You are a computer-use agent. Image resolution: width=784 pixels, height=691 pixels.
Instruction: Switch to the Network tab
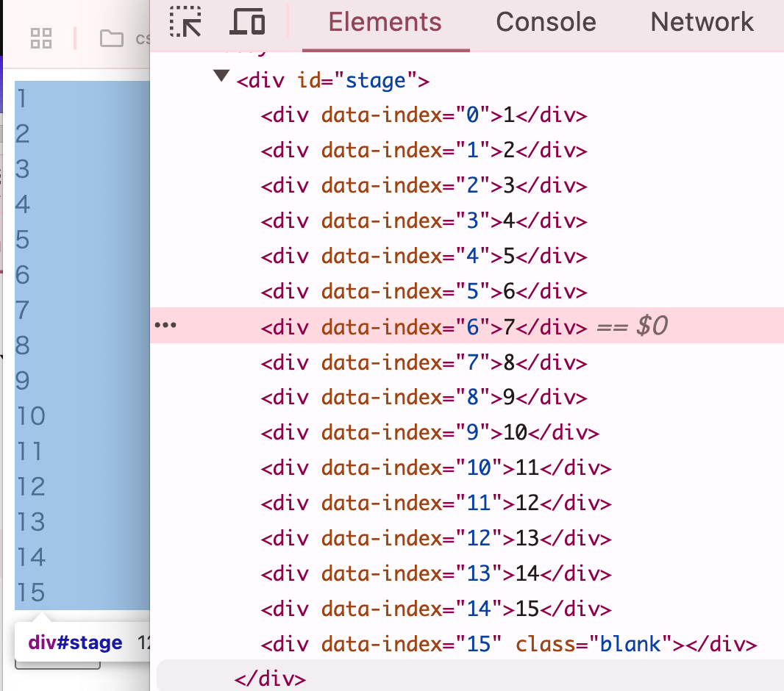[702, 22]
